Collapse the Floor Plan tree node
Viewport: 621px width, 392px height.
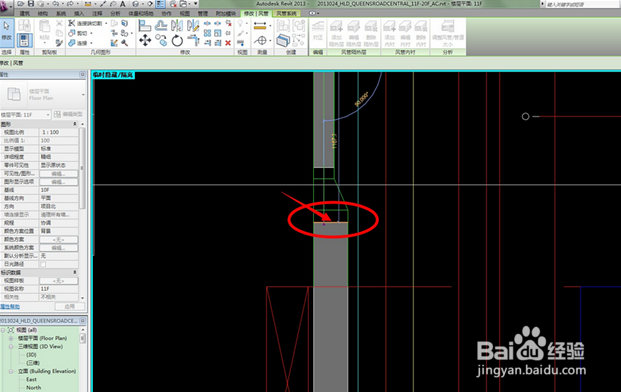point(11,338)
